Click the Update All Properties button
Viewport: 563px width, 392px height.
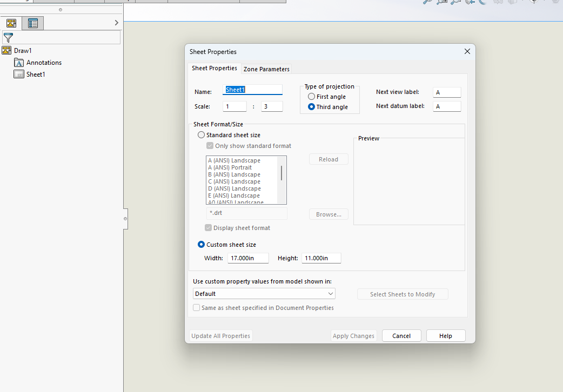221,336
